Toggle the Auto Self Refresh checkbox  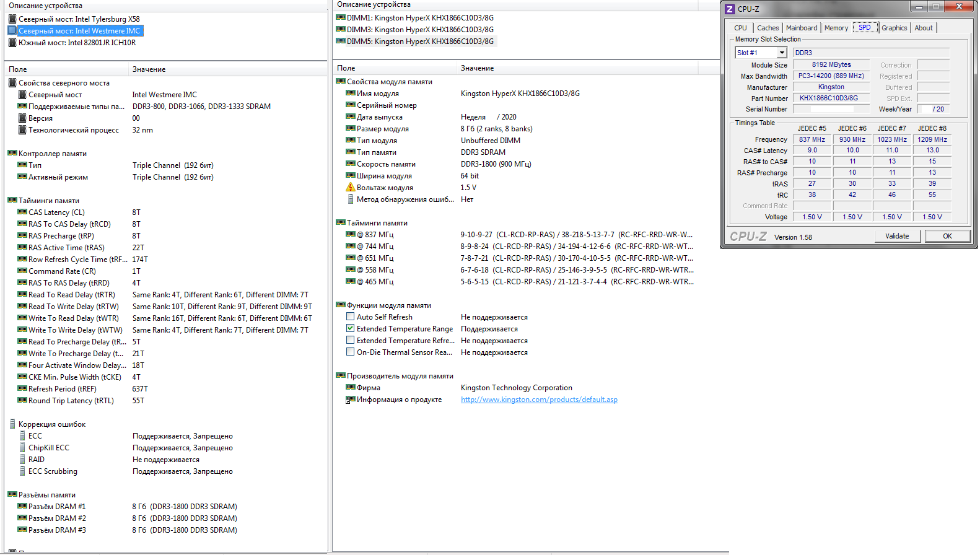(x=351, y=317)
